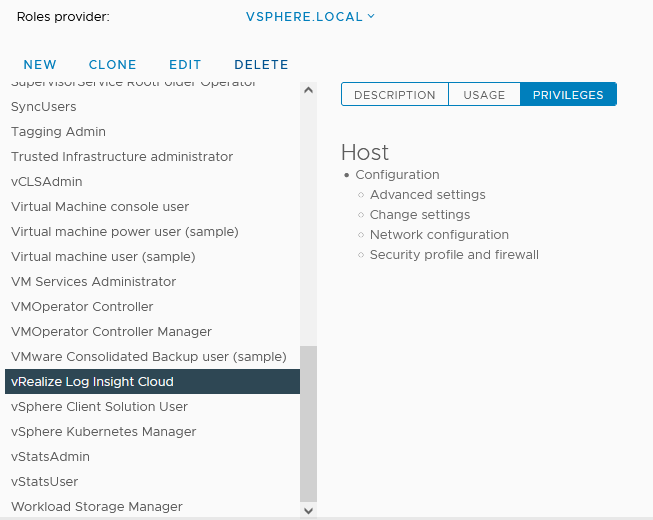Select vSphere Kubernetes Manager role
The image size is (653, 520).
click(152, 431)
